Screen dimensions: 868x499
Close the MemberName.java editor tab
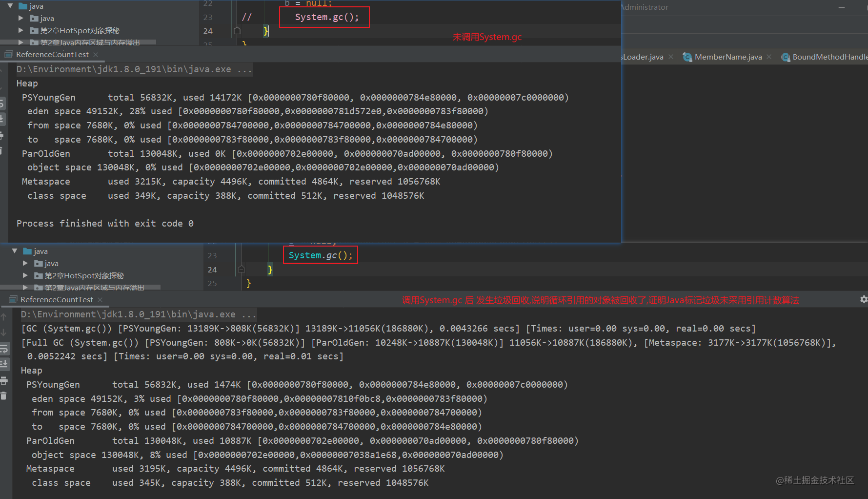click(x=769, y=57)
